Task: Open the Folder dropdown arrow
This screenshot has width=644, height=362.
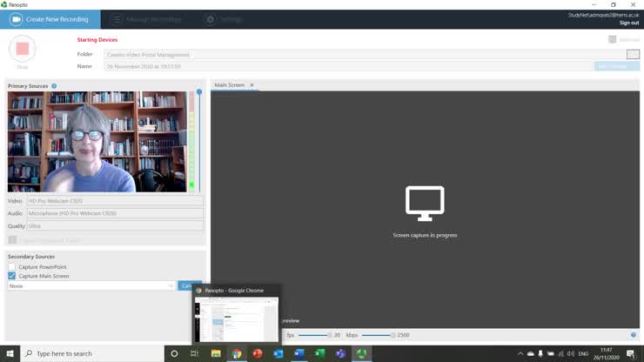Action: click(x=633, y=55)
